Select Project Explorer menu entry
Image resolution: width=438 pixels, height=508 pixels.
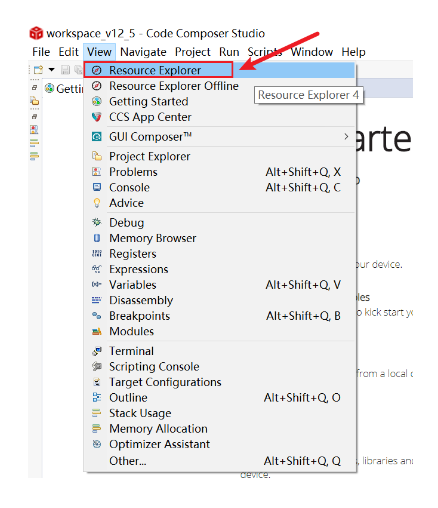point(220,156)
